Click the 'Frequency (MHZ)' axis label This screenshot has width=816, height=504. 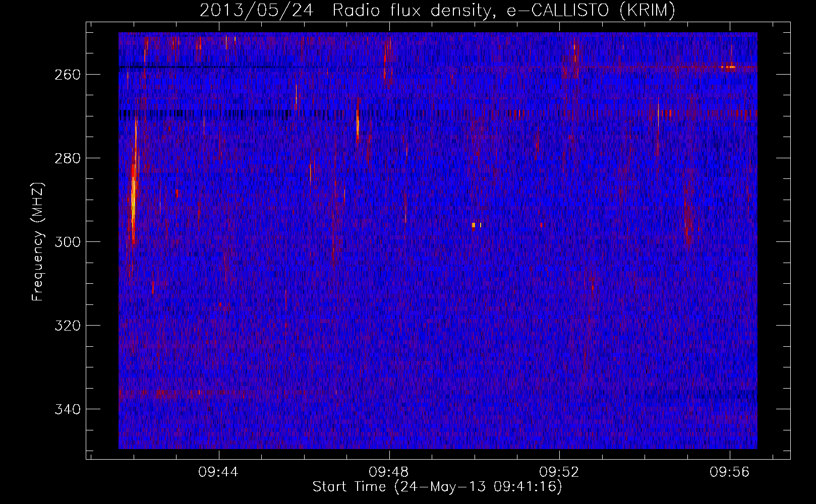pos(38,241)
